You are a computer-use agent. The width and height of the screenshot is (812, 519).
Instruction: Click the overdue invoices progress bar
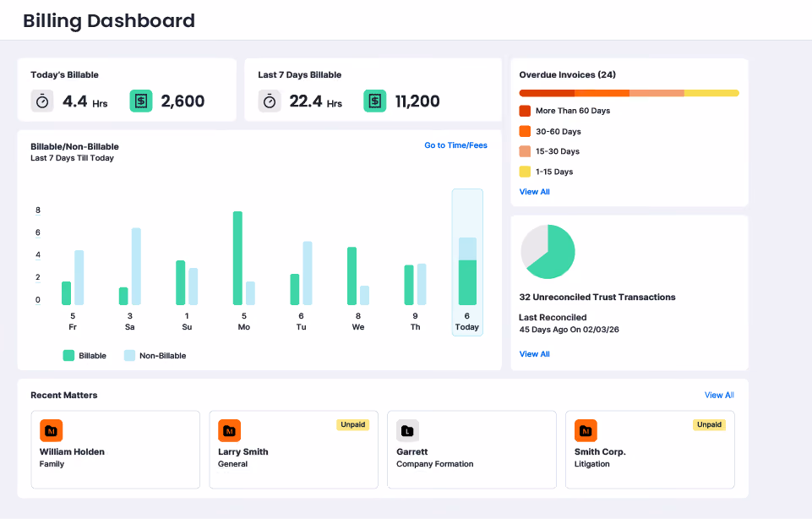[629, 93]
